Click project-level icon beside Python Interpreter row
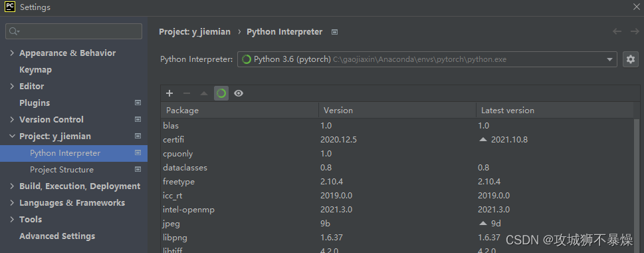 138,153
